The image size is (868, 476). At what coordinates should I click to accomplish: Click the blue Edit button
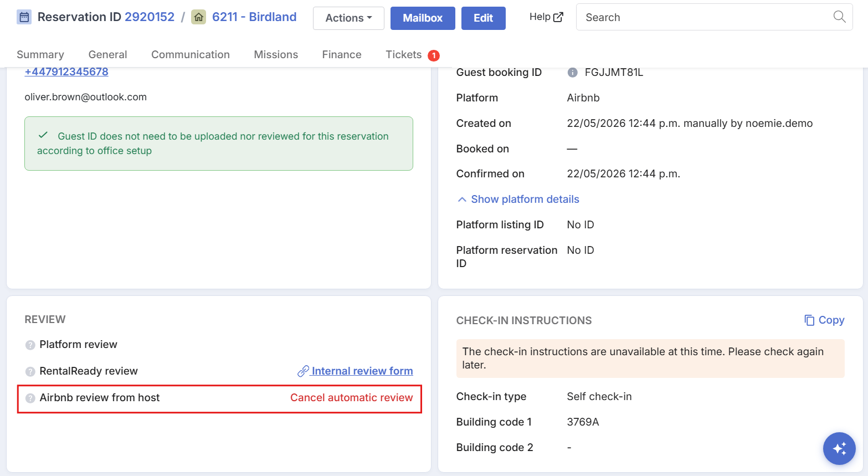[483, 18]
